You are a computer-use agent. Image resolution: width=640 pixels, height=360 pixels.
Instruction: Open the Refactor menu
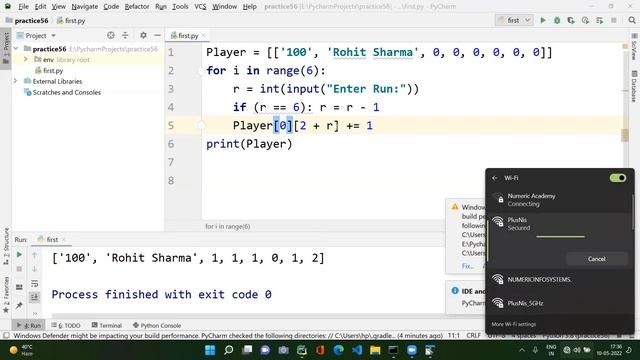coord(137,7)
